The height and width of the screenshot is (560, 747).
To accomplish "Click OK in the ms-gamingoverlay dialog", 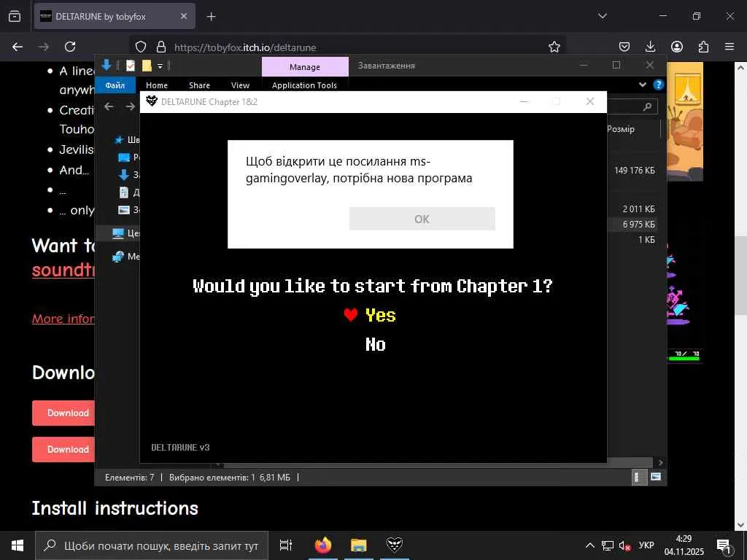I will click(x=422, y=219).
